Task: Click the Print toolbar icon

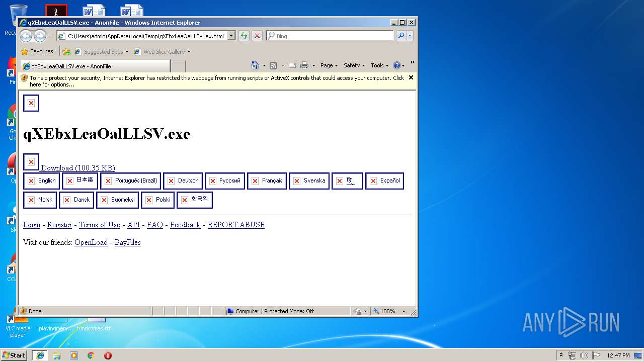Action: pyautogui.click(x=304, y=65)
